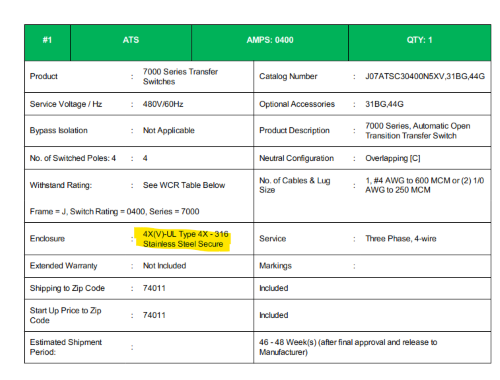The image size is (500, 380).
Task: Click 'Included' in Start Up Price row
Action: click(274, 315)
